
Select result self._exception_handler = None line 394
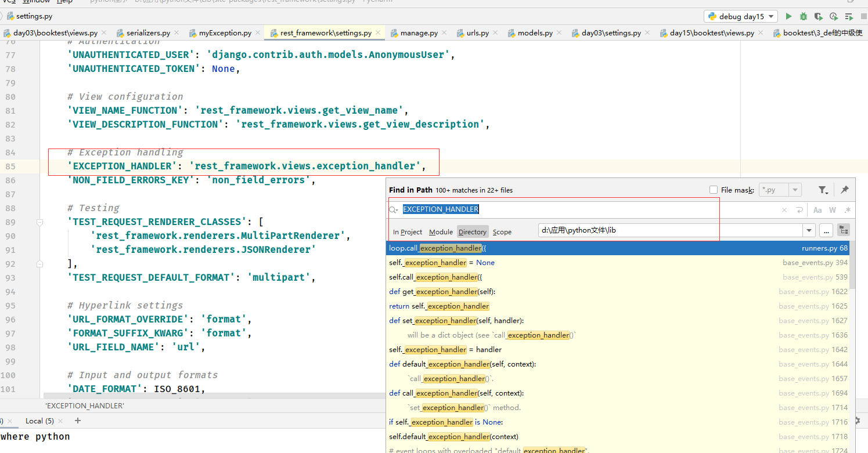[618, 263]
